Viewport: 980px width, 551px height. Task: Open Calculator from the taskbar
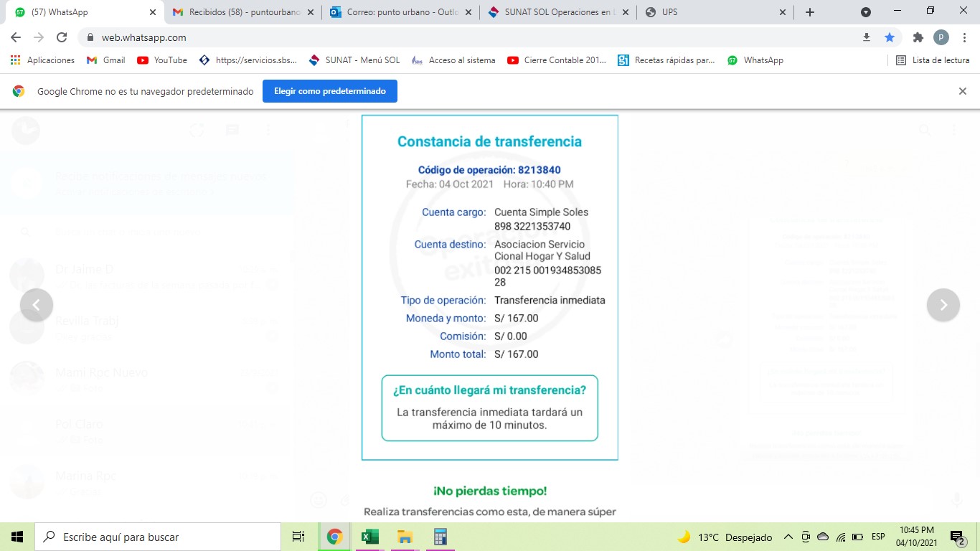point(440,537)
